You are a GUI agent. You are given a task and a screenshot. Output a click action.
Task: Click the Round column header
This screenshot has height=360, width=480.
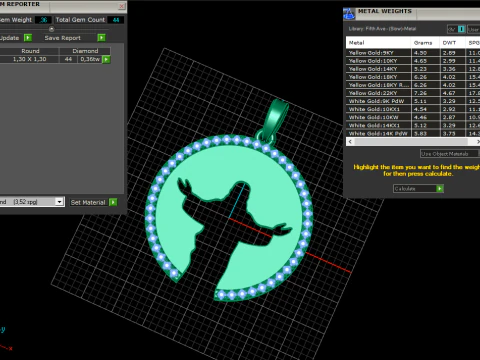coord(30,51)
